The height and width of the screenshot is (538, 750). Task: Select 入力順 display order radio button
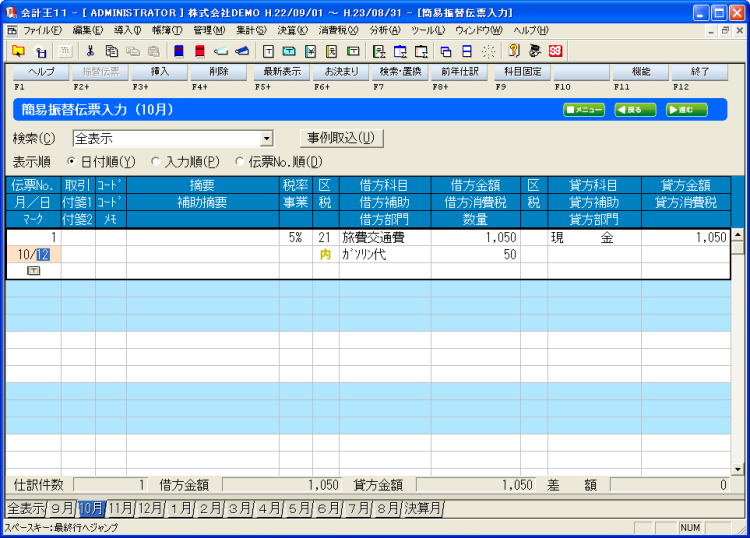click(x=155, y=161)
